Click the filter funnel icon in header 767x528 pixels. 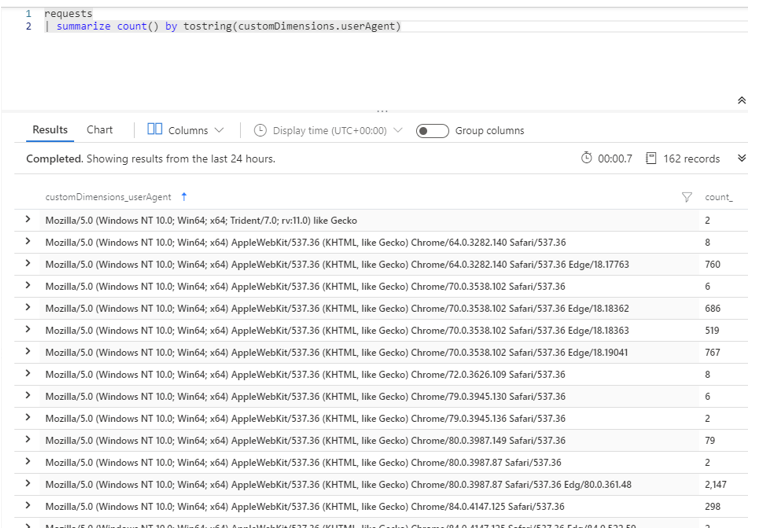pos(687,197)
